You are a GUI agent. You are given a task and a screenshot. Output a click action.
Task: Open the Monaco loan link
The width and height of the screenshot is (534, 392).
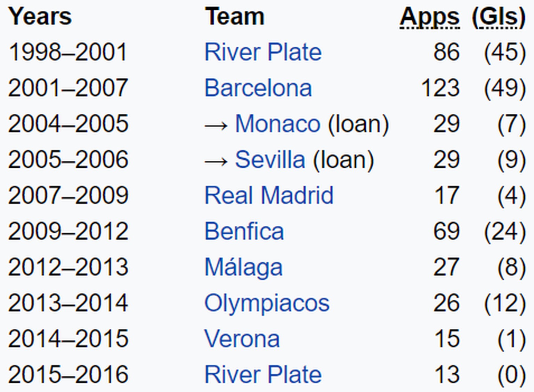[277, 124]
